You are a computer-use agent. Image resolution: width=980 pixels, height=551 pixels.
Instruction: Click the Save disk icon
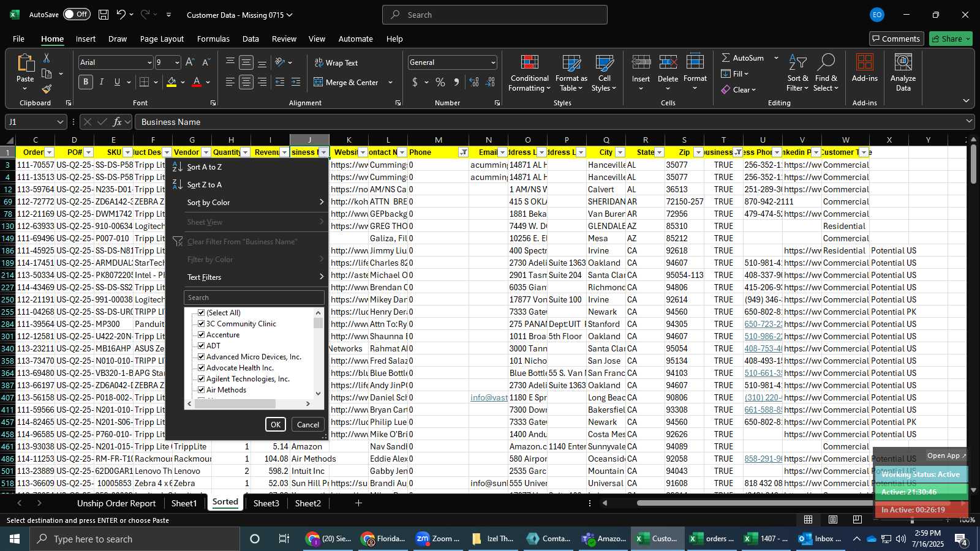coord(104,15)
